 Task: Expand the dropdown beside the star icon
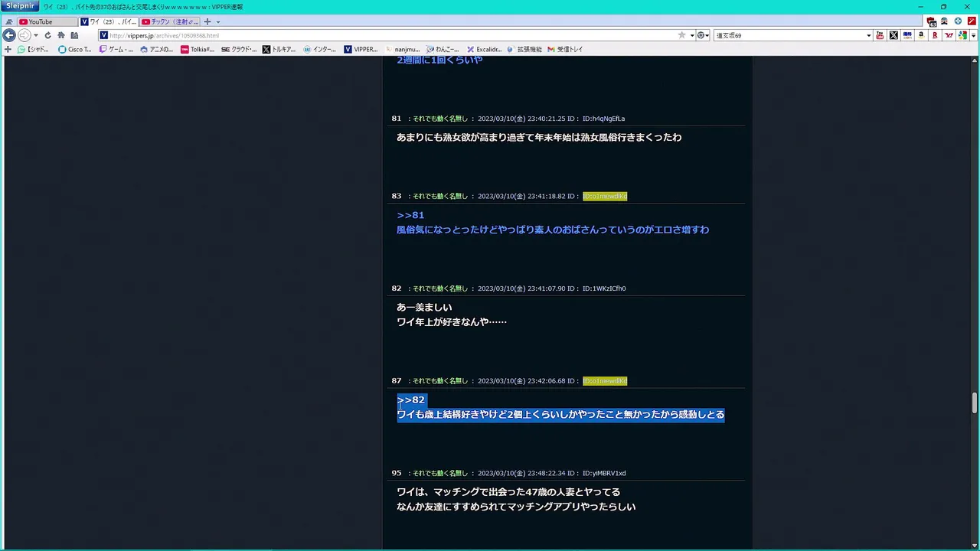(x=692, y=35)
